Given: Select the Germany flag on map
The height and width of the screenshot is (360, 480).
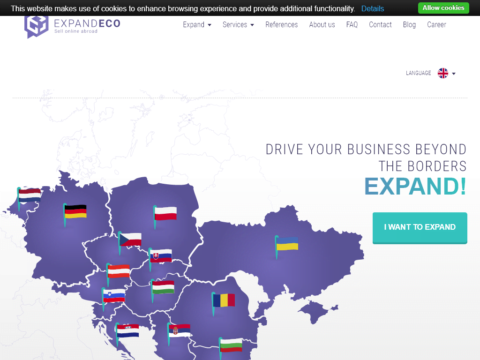Looking at the screenshot, I should click(75, 213).
